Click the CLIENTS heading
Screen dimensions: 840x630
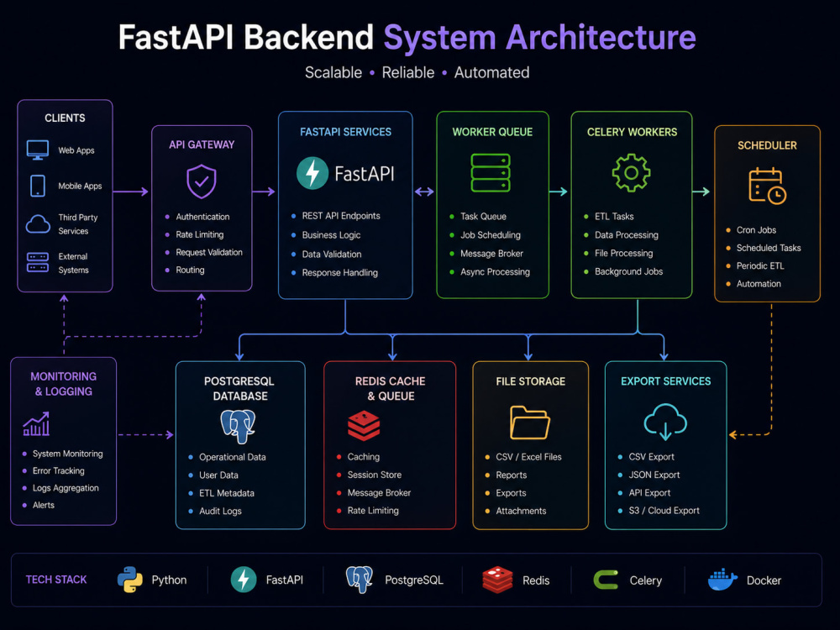65,118
